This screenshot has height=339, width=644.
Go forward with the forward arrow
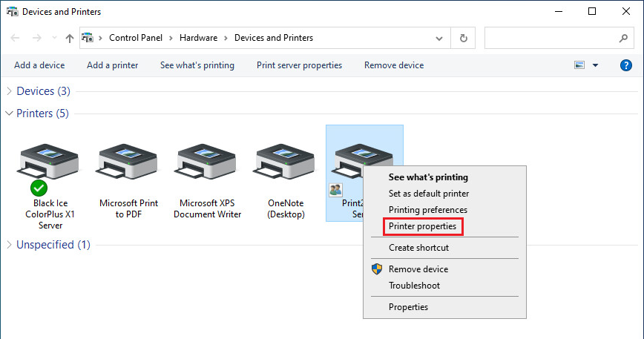click(x=37, y=38)
